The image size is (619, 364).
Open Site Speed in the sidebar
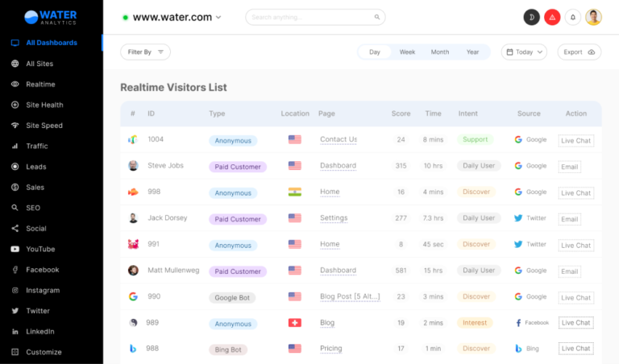[44, 126]
